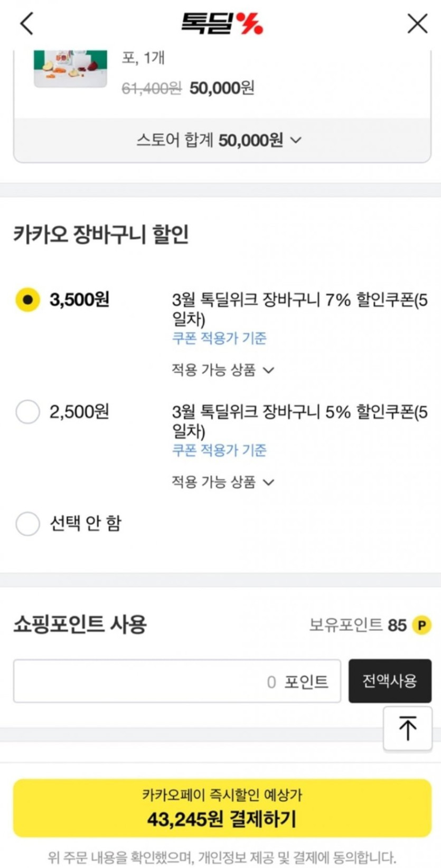Select the 2,500원 5% coupon radio button
The width and height of the screenshot is (441, 868).
pyautogui.click(x=27, y=412)
